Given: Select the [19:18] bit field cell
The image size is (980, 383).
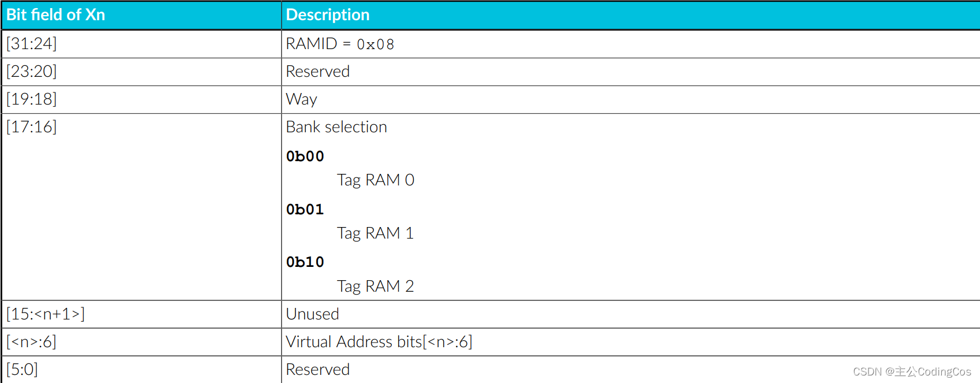Looking at the screenshot, I should coord(32,99).
